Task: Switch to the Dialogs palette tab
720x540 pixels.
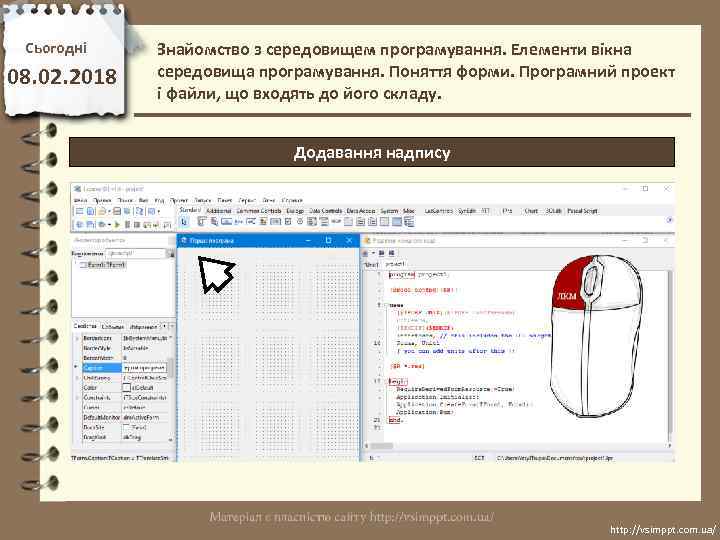Action: tap(295, 211)
